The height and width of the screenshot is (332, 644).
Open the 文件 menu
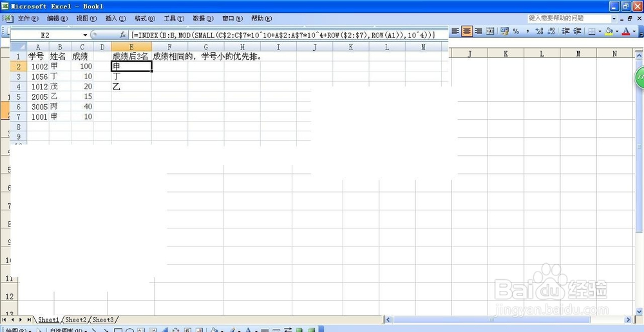click(28, 19)
